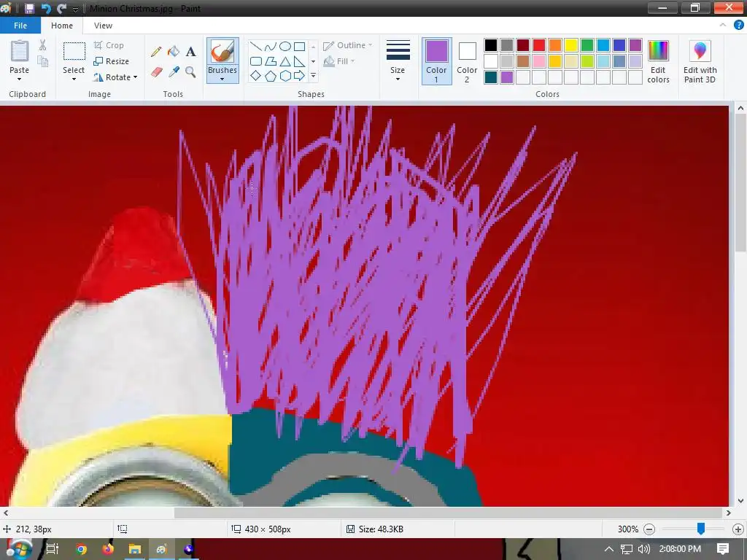Click the vertical scrollbar down arrow
Viewport: 747px width, 560px height.
[x=740, y=500]
